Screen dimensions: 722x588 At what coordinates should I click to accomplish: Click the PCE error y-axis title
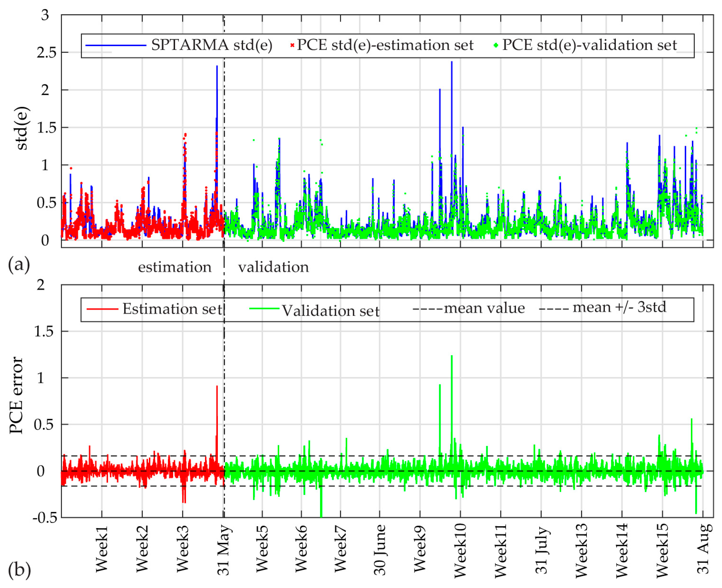click(x=16, y=395)
